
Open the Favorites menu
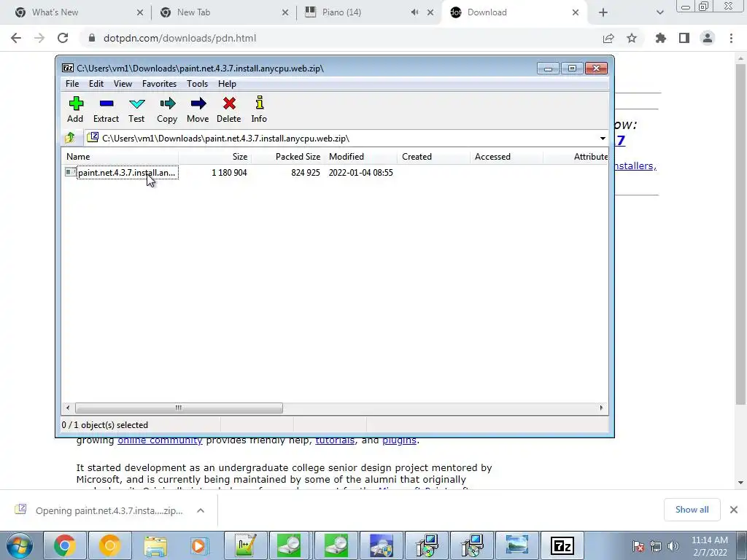(x=159, y=84)
